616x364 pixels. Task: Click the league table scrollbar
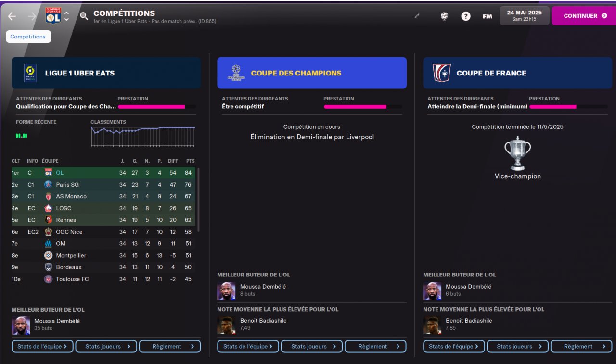[198, 200]
